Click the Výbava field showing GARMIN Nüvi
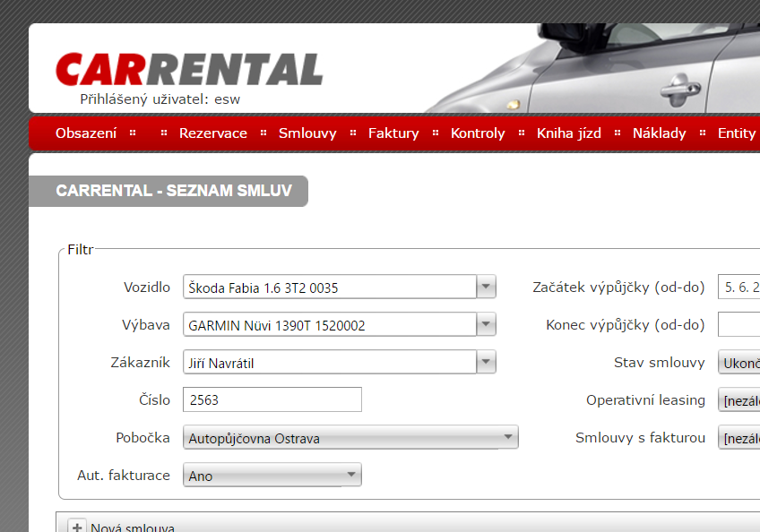Screen dimensions: 760x532 (330, 324)
